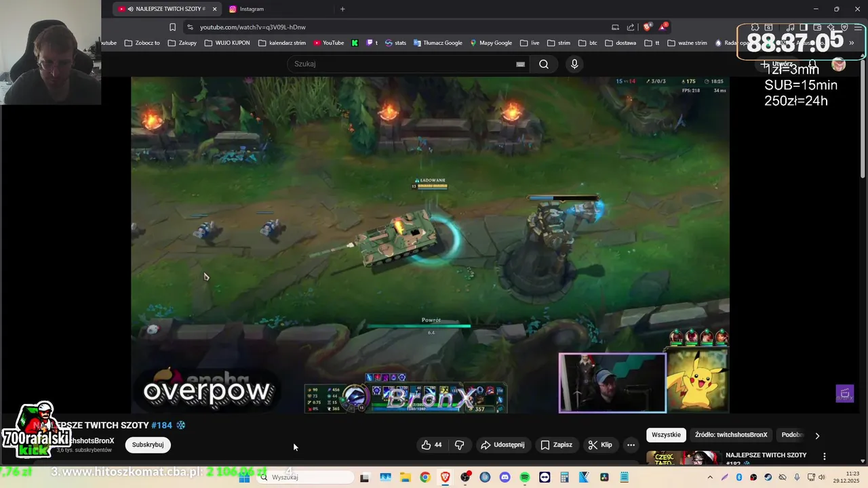Expand the system tray hidden icons chevron
The height and width of the screenshot is (488, 868).
710,477
